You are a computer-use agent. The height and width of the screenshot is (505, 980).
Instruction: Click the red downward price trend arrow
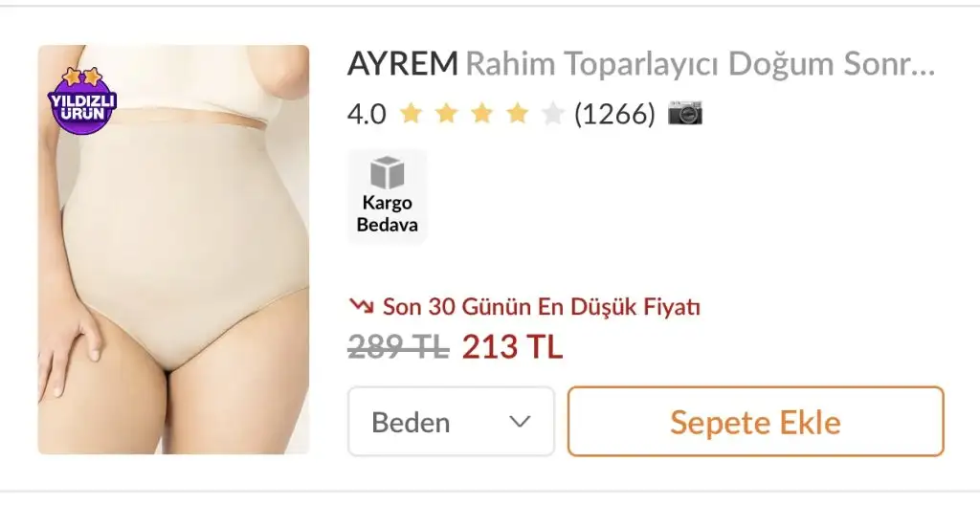pyautogui.click(x=361, y=306)
